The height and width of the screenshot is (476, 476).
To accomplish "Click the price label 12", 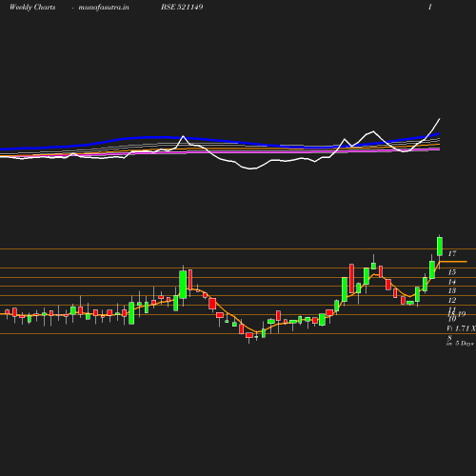I will (x=452, y=300).
